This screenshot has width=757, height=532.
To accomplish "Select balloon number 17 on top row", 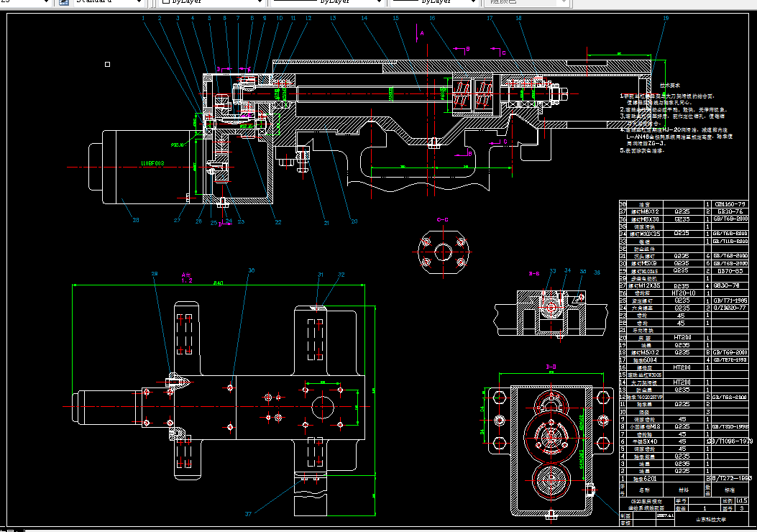I will pyautogui.click(x=490, y=19).
